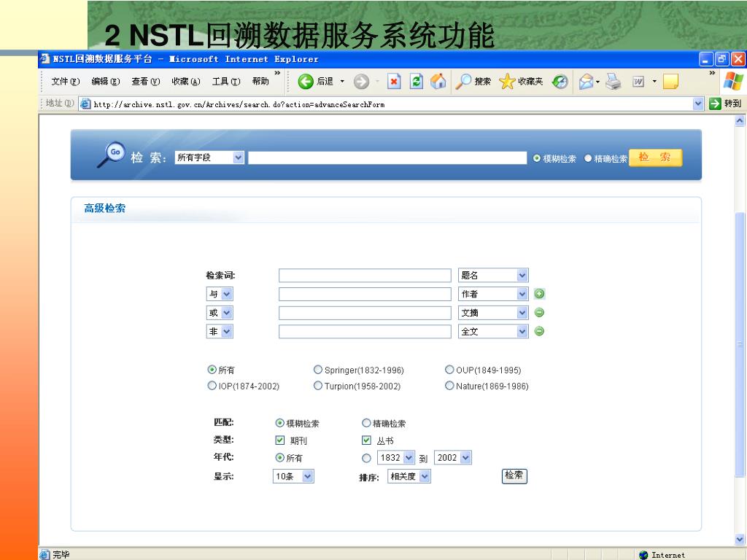
Task: Open 题名 field dropdown
Action: (x=493, y=275)
